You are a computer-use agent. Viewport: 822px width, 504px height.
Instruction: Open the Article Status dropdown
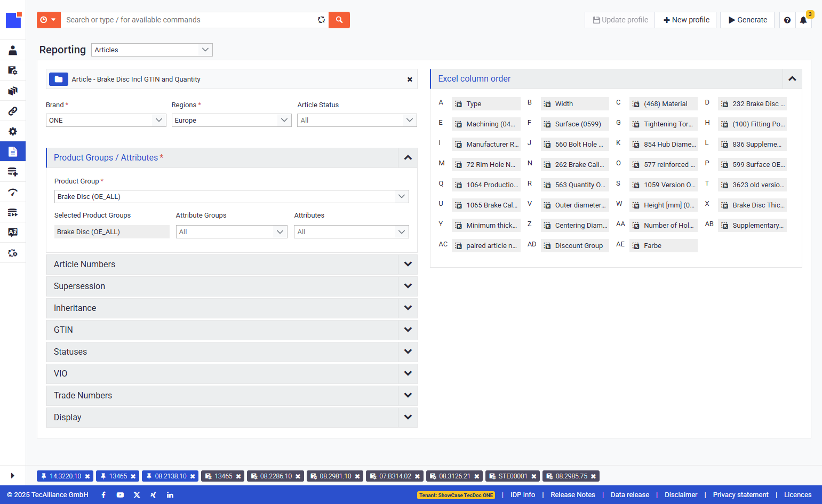(357, 120)
